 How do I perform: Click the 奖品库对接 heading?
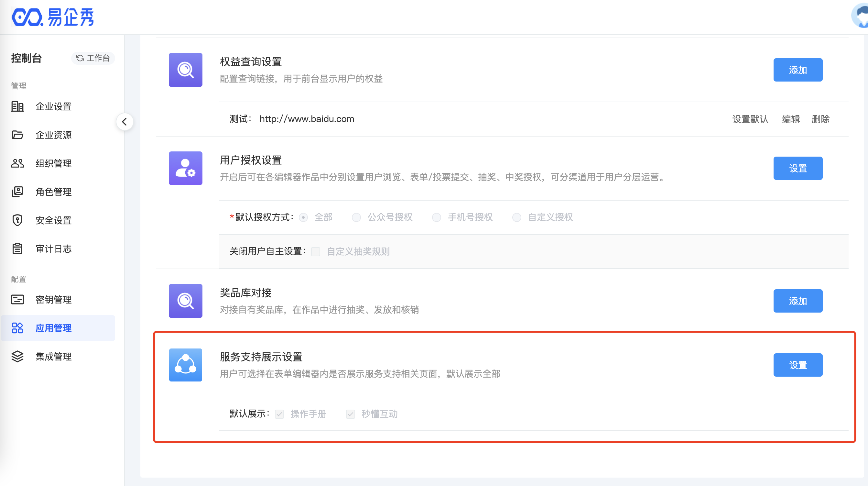246,293
